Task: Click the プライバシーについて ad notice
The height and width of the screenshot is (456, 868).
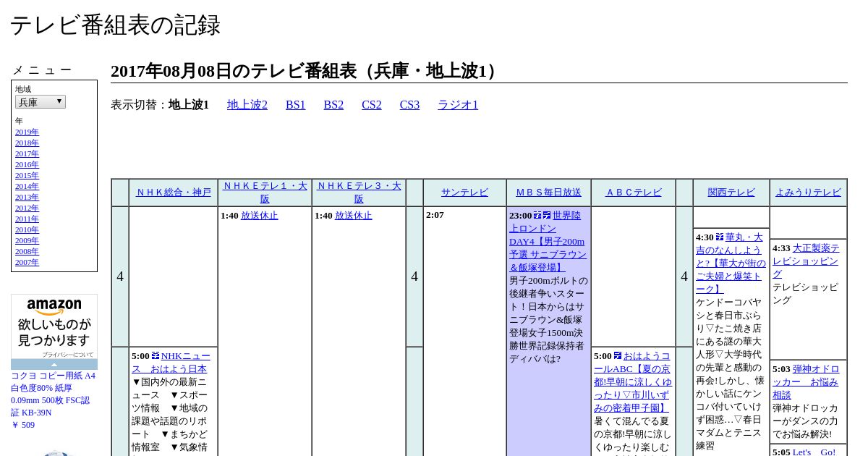Action: point(67,355)
